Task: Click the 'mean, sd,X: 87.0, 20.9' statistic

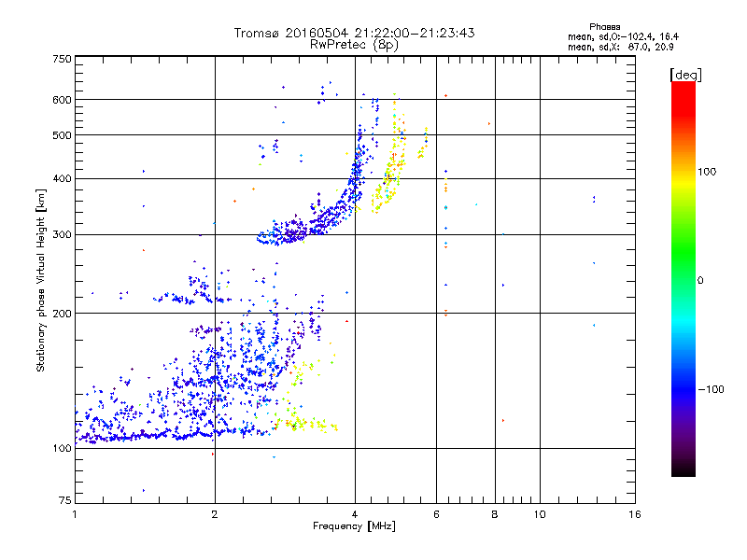Action: click(620, 47)
